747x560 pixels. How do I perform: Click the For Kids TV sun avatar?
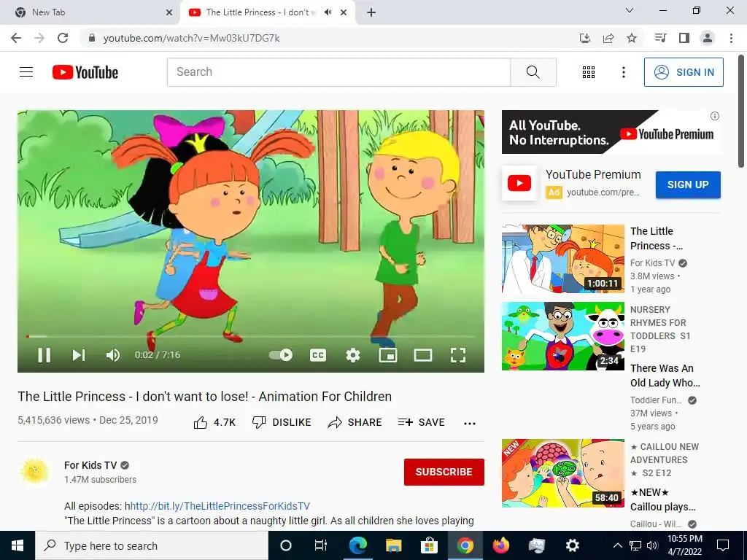click(34, 471)
